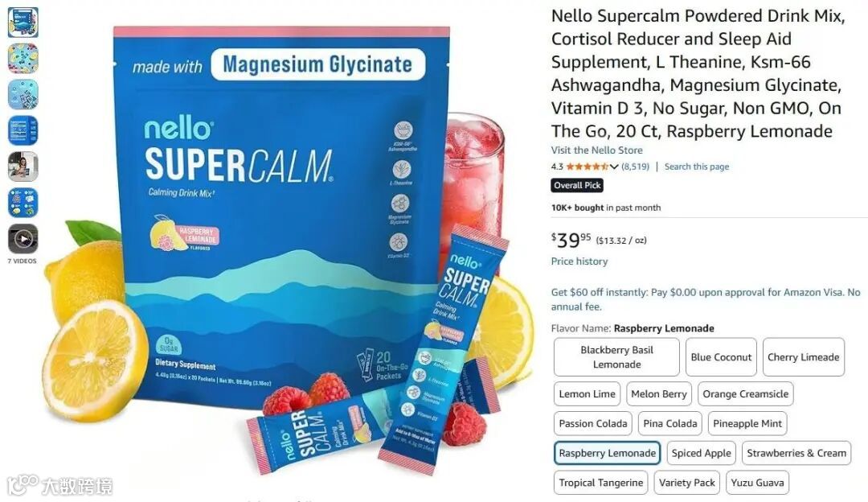Select the Blackberry Basil Lemonade flavor
The image size is (868, 502).
point(616,357)
